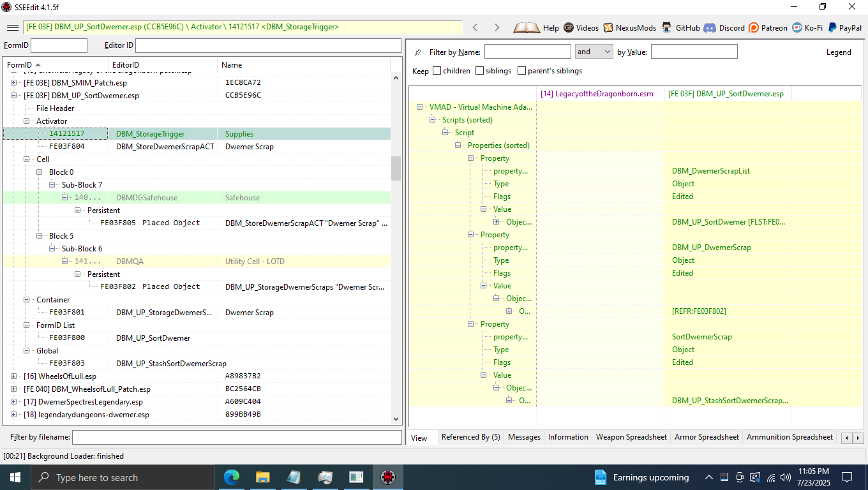Collapse the Scripts (sorted) node

[433, 120]
